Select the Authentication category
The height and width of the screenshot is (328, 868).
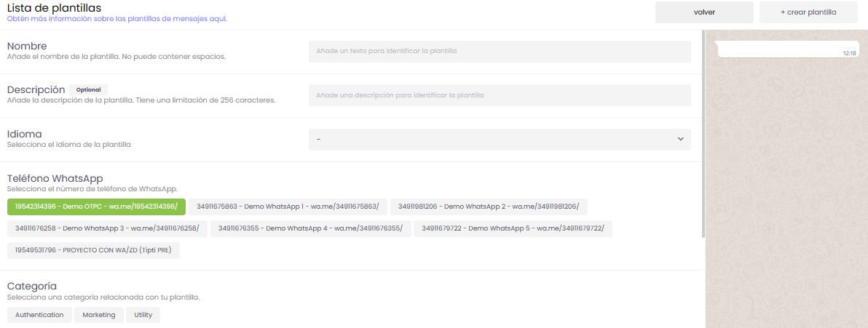tap(39, 315)
